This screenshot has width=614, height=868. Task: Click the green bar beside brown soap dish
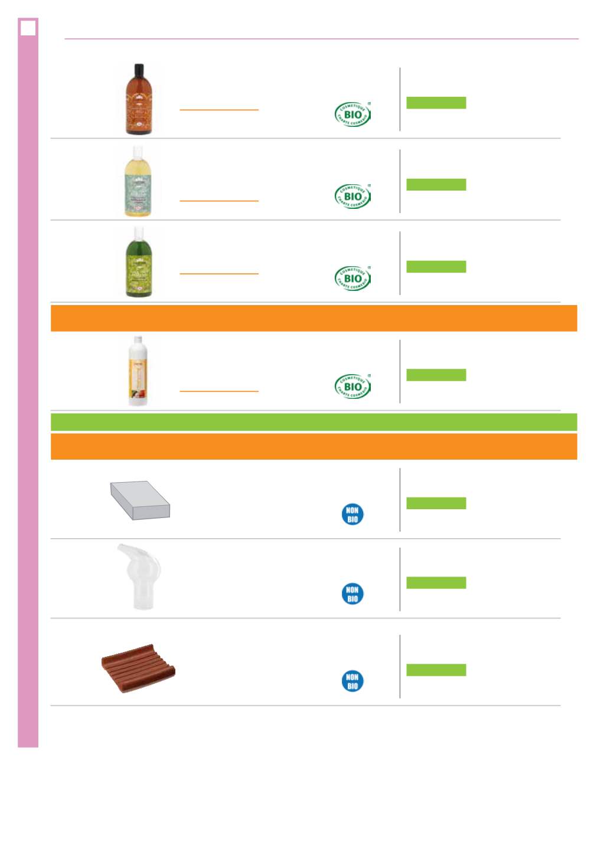pos(436,670)
